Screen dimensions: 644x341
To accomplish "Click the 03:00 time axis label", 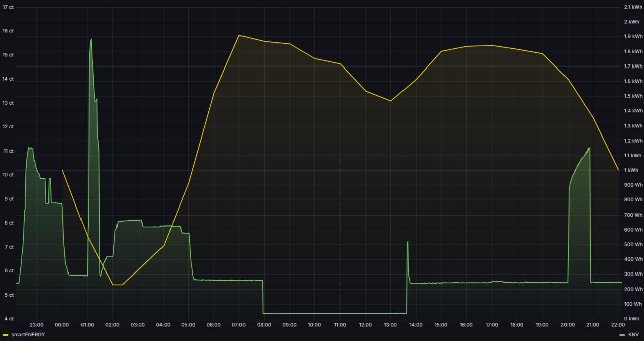I will point(138,325).
